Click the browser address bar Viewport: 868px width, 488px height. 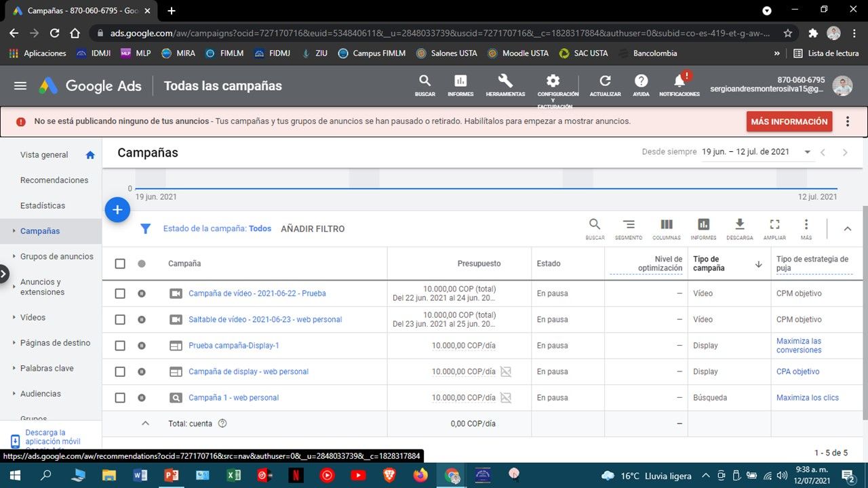[x=441, y=33]
